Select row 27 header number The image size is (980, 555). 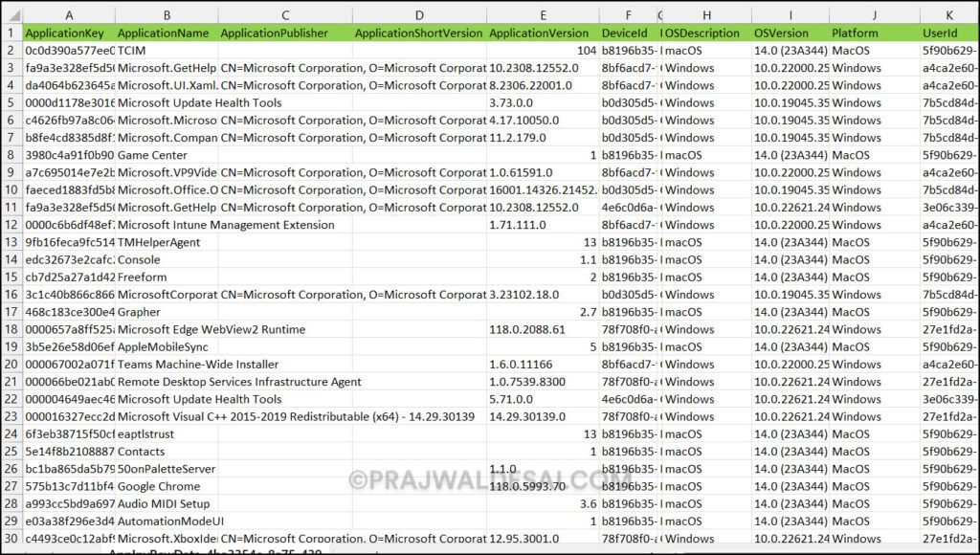(11, 486)
